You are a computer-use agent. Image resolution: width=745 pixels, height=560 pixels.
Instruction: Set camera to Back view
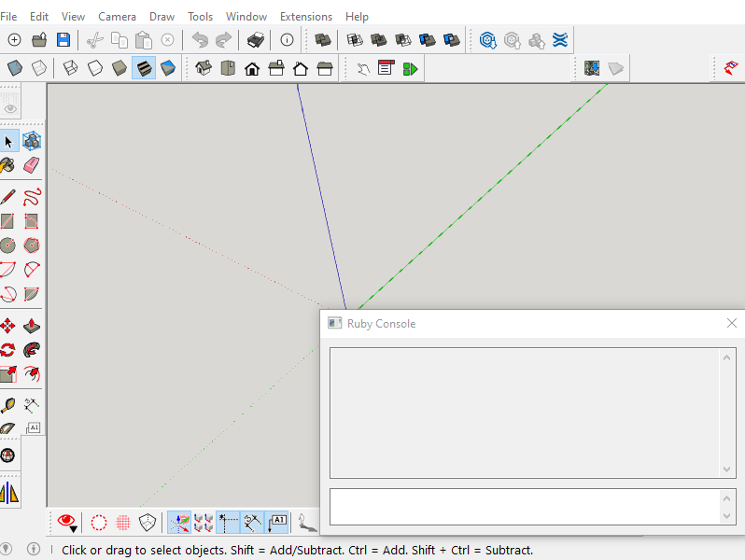301,69
